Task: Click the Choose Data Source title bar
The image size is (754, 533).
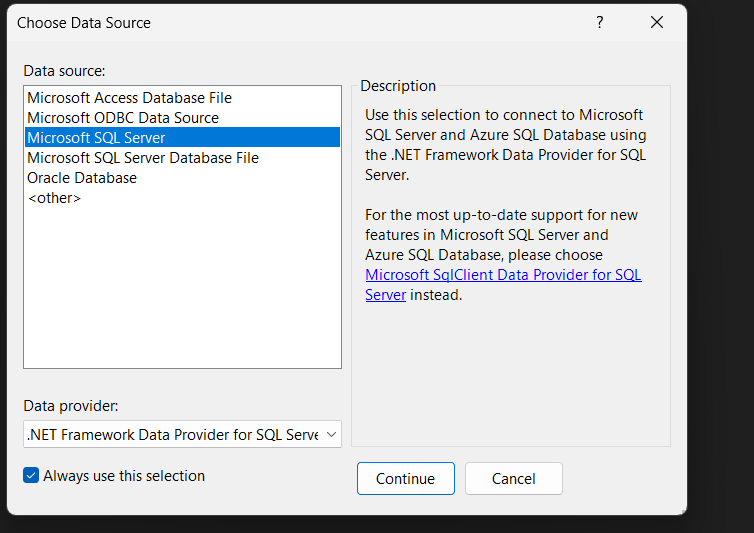Action: coord(300,22)
